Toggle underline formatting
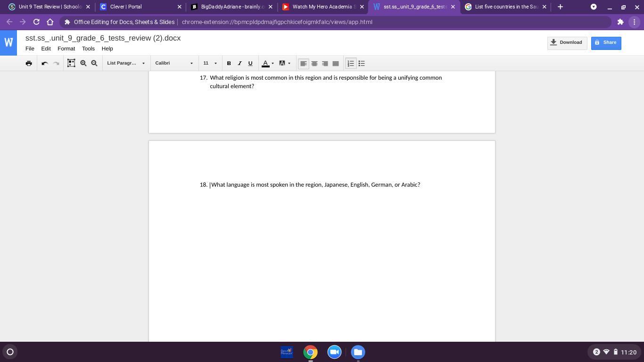This screenshot has width=644, height=362. point(250,63)
